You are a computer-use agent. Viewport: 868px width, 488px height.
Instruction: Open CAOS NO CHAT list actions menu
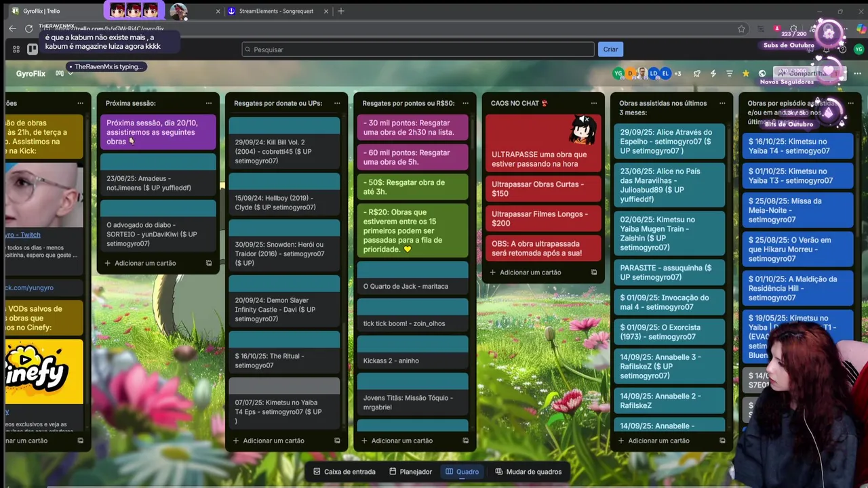[x=593, y=103]
